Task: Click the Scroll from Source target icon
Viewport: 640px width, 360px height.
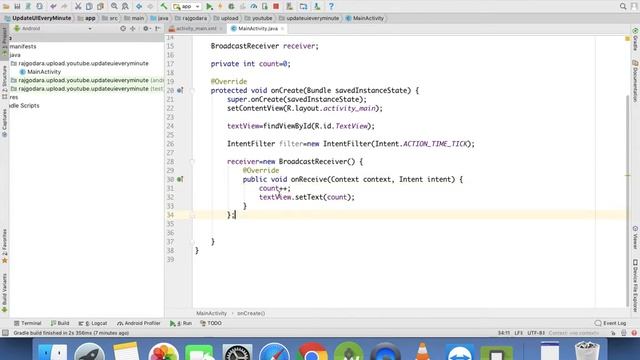Action: pos(123,29)
